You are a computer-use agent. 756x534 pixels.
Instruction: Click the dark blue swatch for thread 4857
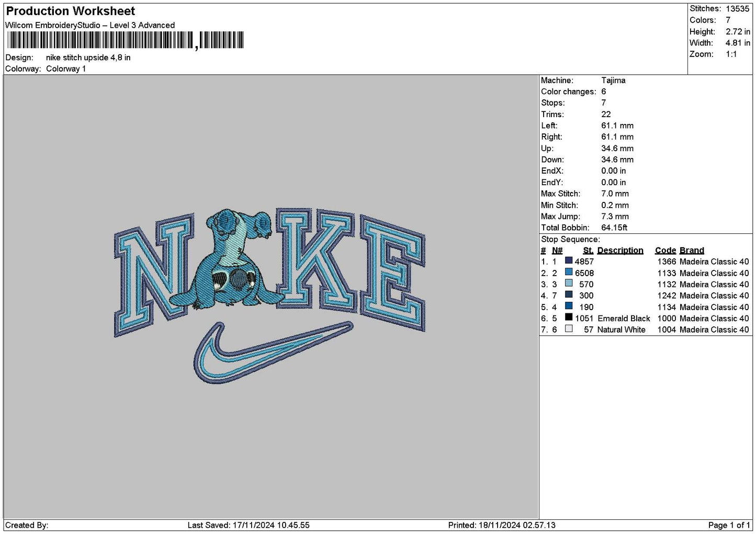569,261
